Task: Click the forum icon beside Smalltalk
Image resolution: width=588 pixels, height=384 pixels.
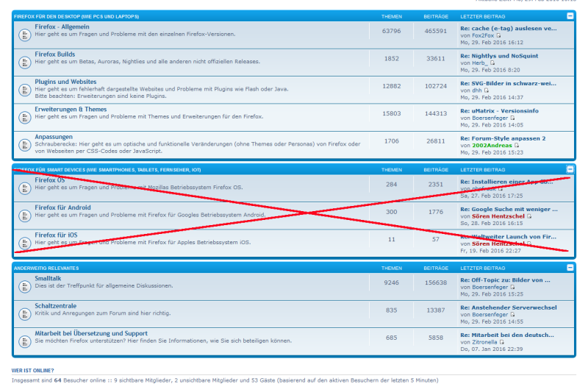Action: (x=25, y=287)
